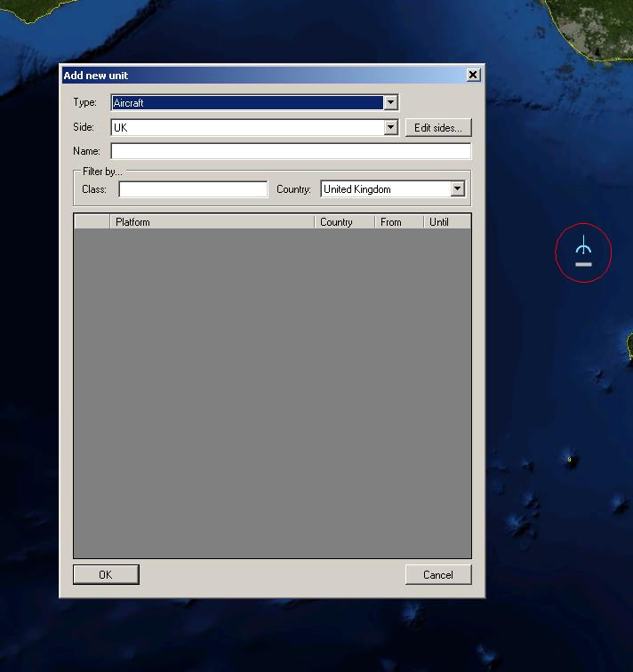The height and width of the screenshot is (672, 633).
Task: Click the Edit sides... button
Action: (x=438, y=128)
